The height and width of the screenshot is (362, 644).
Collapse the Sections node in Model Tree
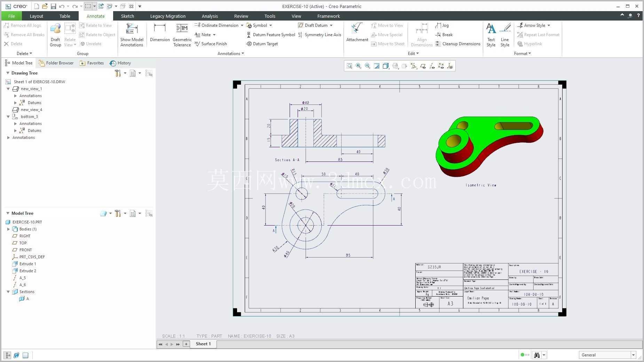coord(8,292)
